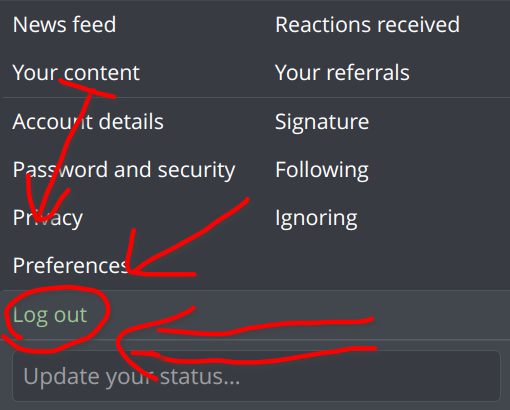Open the Preferences page
The image size is (510, 410).
(x=71, y=266)
